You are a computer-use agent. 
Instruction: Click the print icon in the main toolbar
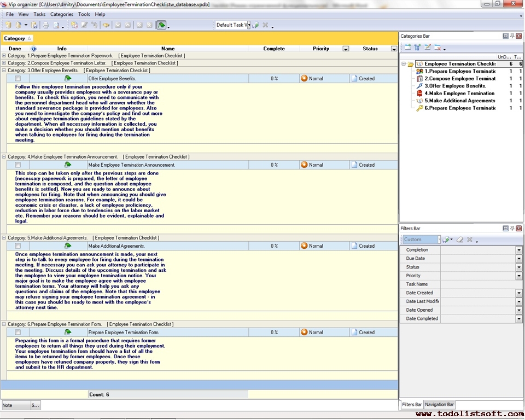(x=45, y=25)
